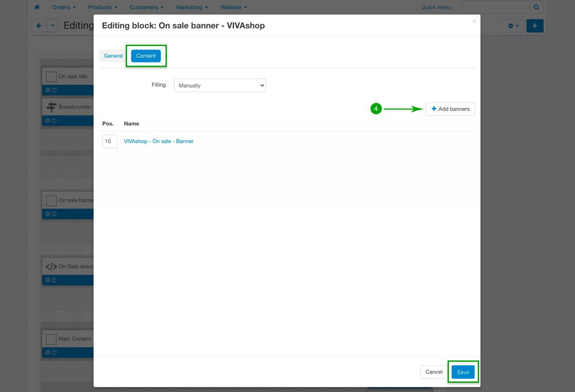Click the magnifier search button
The height and width of the screenshot is (392, 575).
click(x=536, y=7)
